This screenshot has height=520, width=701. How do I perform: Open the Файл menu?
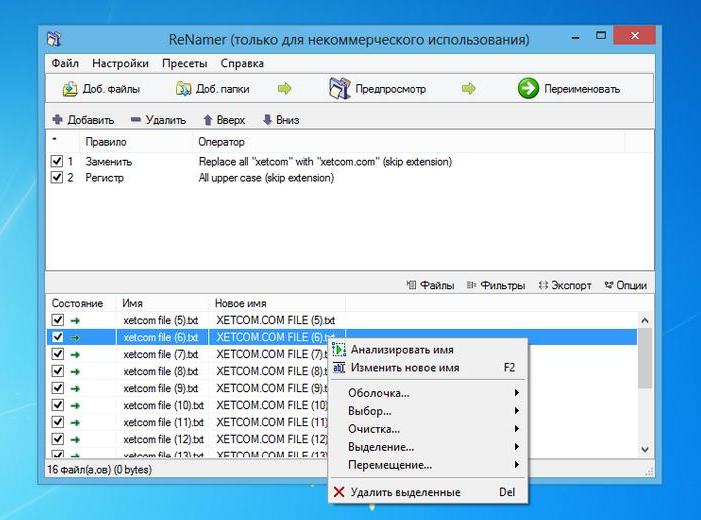[x=65, y=63]
